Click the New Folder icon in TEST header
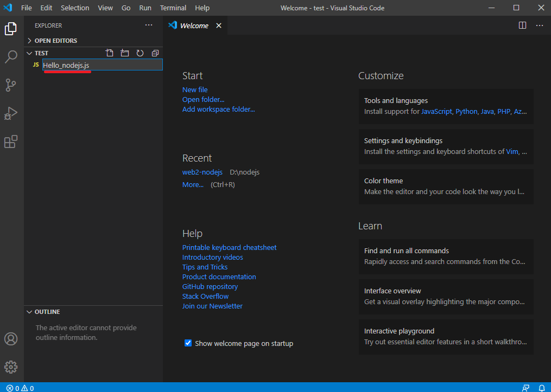Screen dimensions: 551x392 click(x=125, y=53)
